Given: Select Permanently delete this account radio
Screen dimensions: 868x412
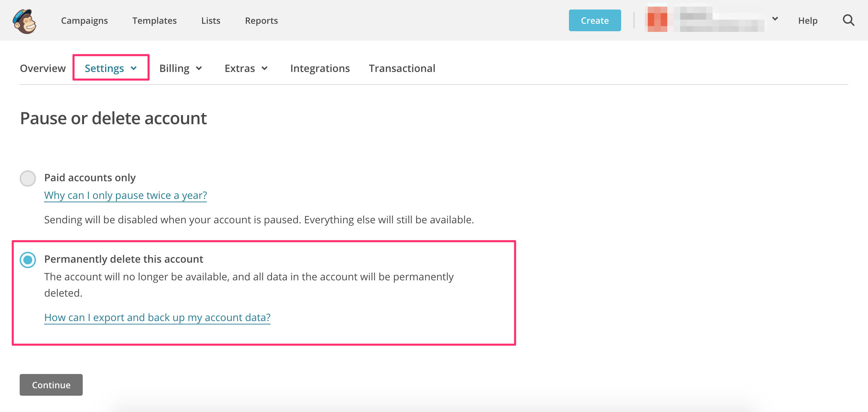Looking at the screenshot, I should pyautogui.click(x=28, y=260).
